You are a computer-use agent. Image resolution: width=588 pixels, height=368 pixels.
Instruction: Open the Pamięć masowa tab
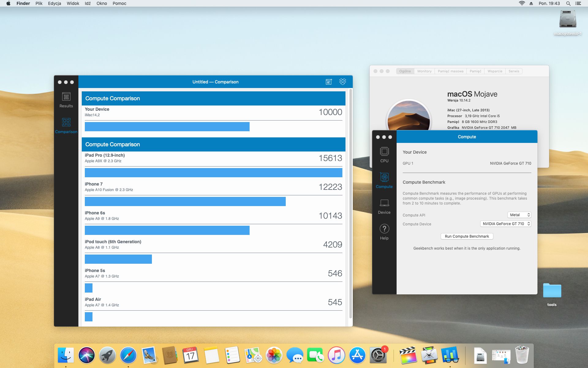450,71
